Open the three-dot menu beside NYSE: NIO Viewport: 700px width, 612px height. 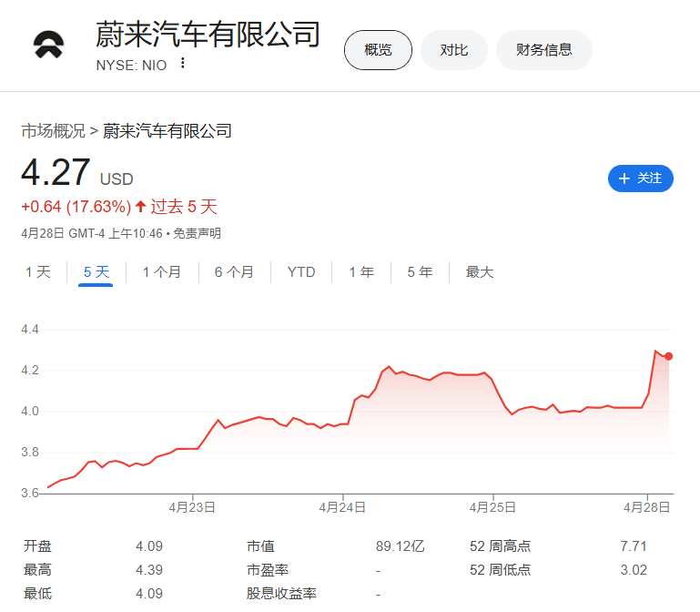[x=182, y=63]
